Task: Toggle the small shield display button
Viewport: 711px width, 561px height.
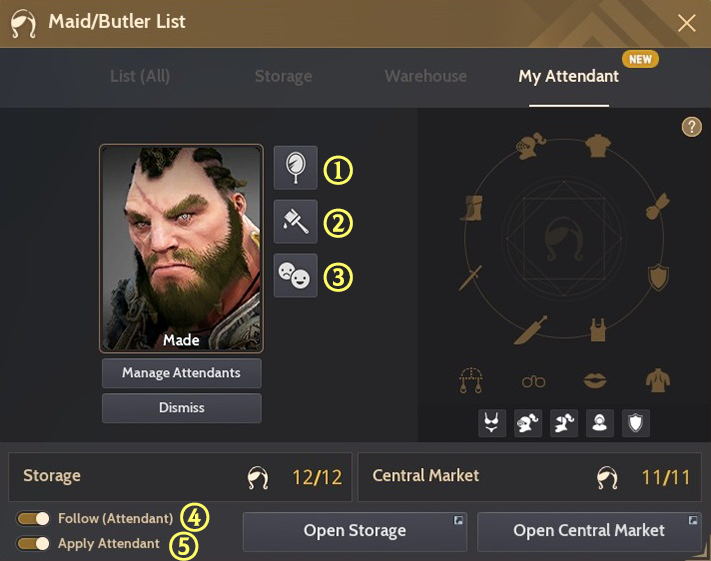Action: pyautogui.click(x=635, y=423)
